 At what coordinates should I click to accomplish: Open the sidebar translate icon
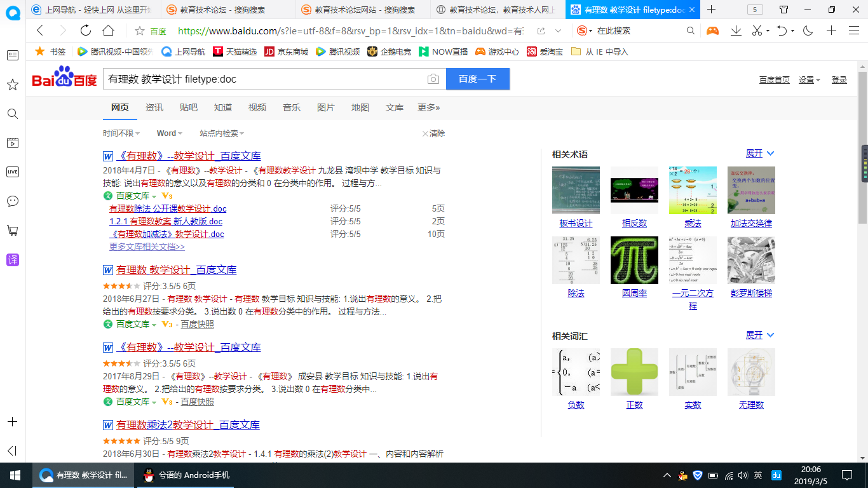(x=13, y=259)
